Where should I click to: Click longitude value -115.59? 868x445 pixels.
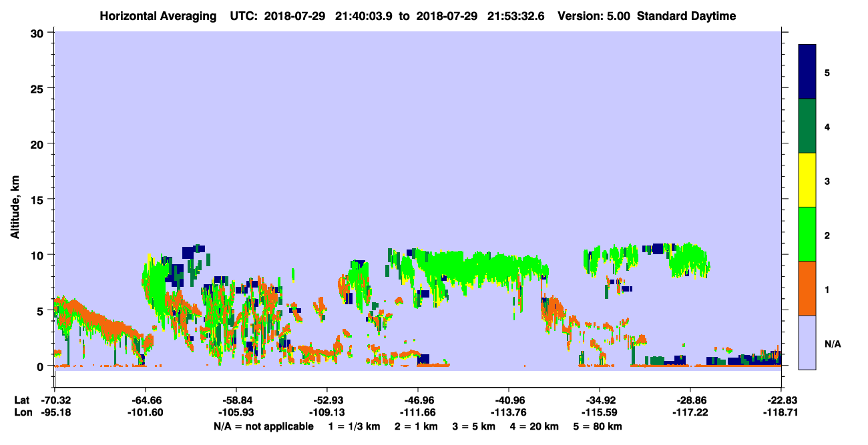(600, 412)
